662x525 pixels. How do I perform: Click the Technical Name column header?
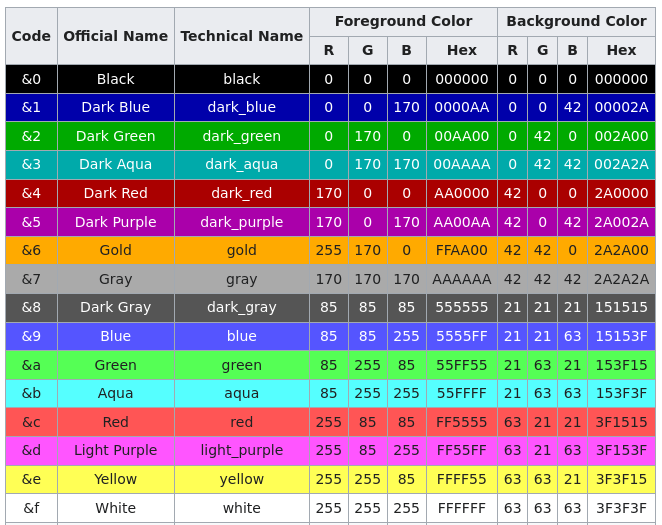(241, 36)
